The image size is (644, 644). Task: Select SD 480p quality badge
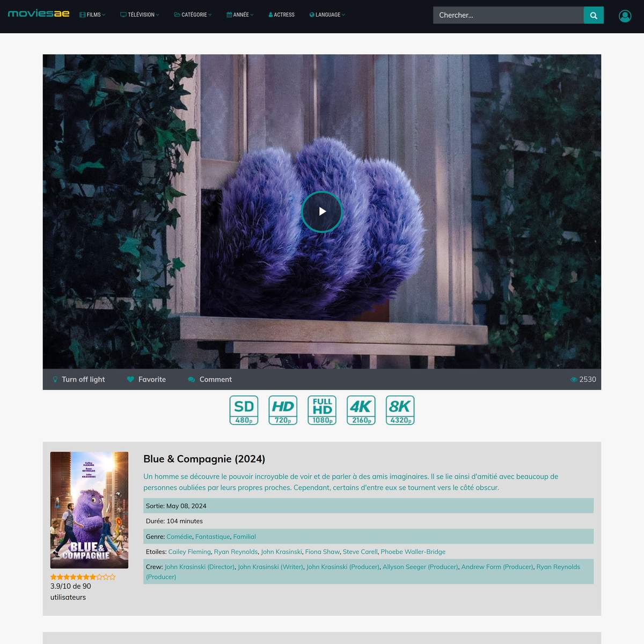(244, 410)
